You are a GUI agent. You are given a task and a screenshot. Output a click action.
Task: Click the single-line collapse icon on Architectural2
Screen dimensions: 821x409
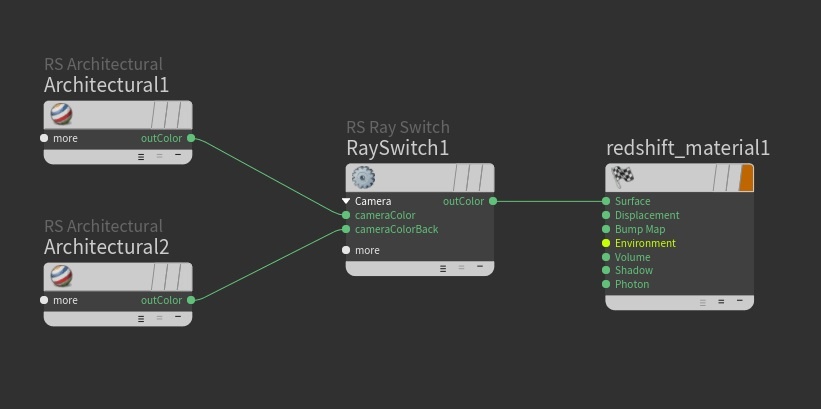point(178,317)
